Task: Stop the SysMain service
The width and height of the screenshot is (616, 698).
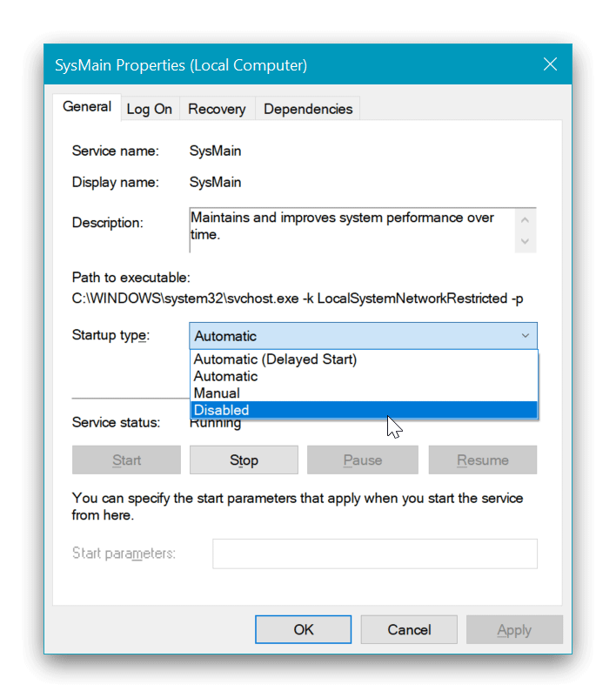Action: pyautogui.click(x=244, y=460)
